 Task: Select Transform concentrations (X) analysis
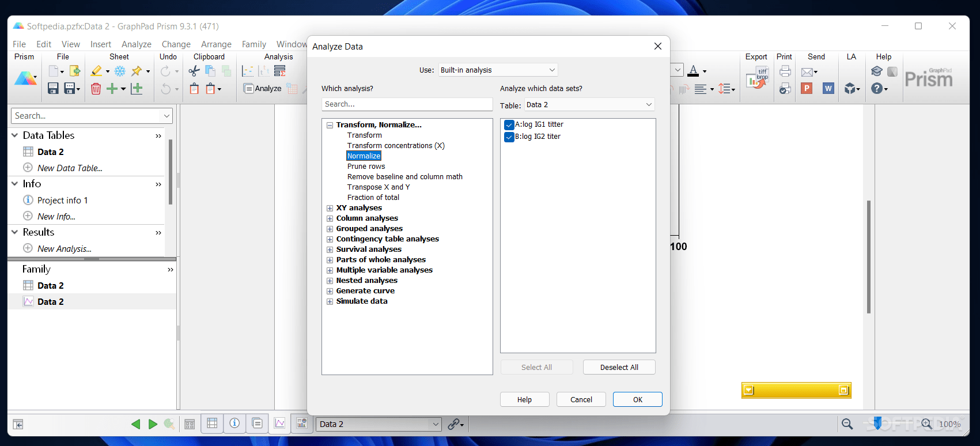396,146
